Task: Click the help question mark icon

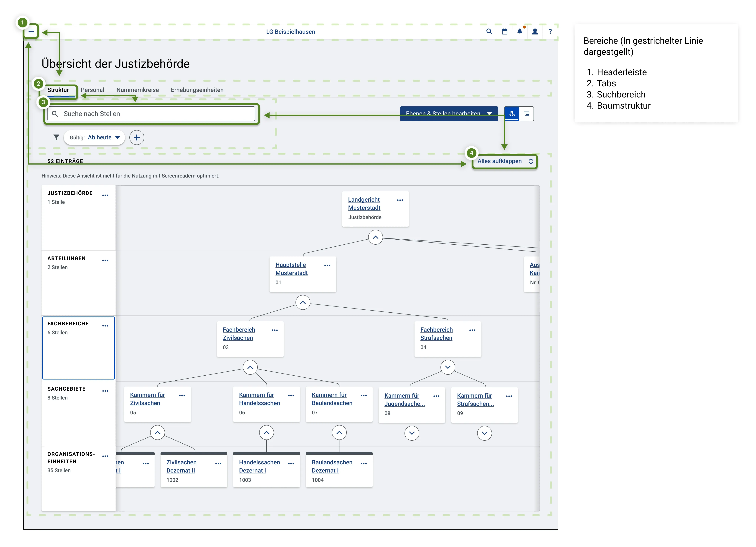Action: [550, 32]
